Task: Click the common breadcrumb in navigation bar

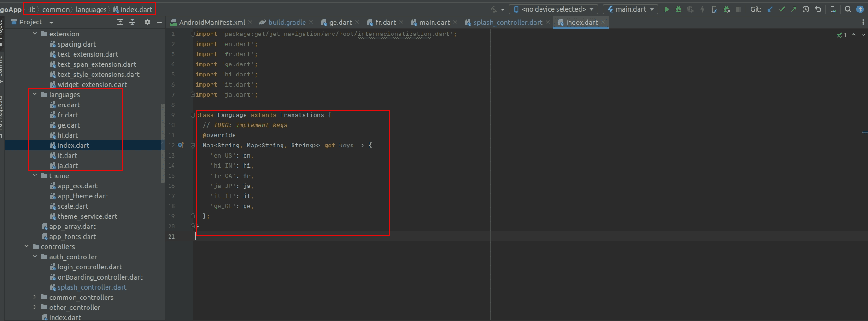Action: [x=56, y=9]
